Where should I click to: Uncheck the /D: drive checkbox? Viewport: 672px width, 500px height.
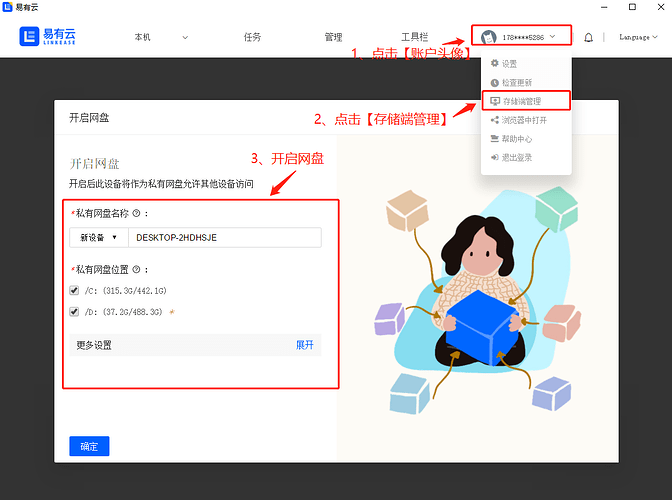click(74, 311)
